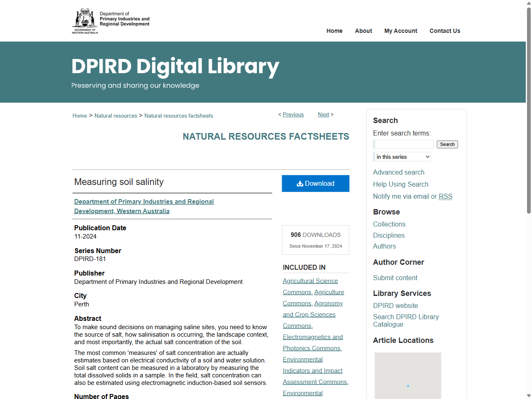Viewport: 532px width, 399px height.
Task: Open the Home menu item
Action: (x=334, y=31)
